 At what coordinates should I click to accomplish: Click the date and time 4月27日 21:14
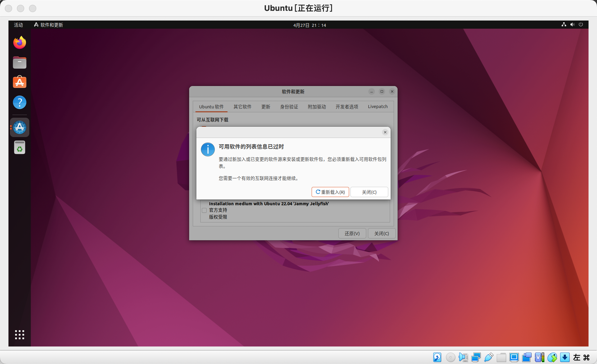click(x=310, y=25)
